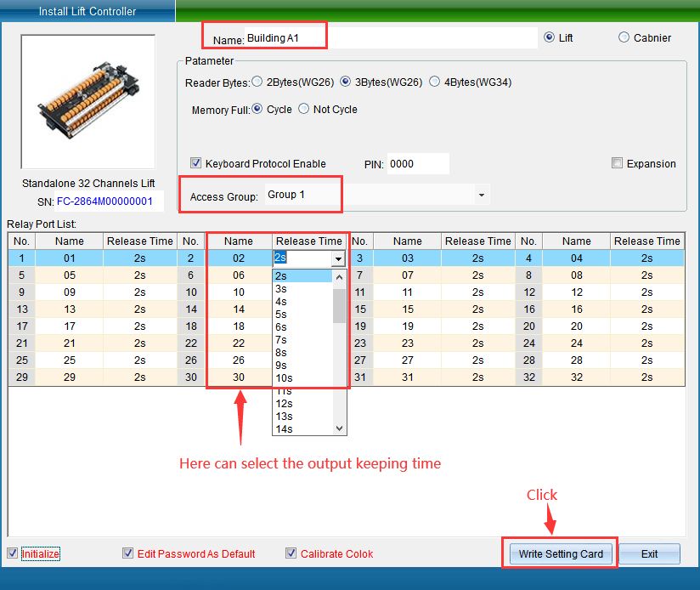Choose 4Bytes(WG34) reader bytes option
700x590 pixels.
tap(435, 82)
